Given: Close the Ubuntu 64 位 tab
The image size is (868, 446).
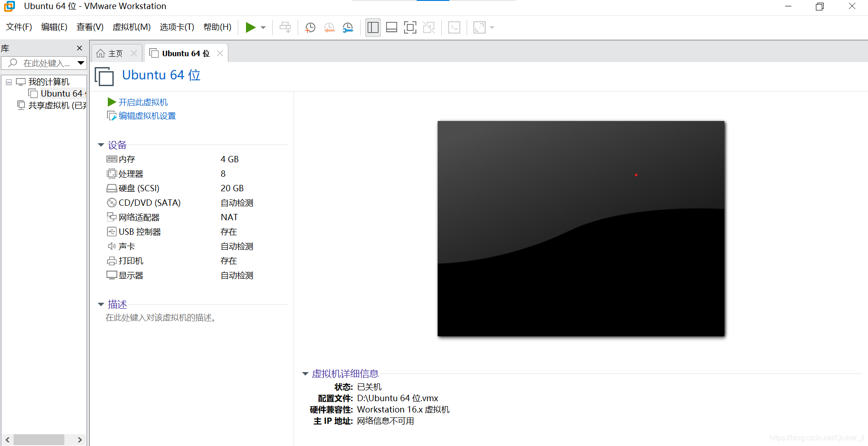Looking at the screenshot, I should pos(220,53).
